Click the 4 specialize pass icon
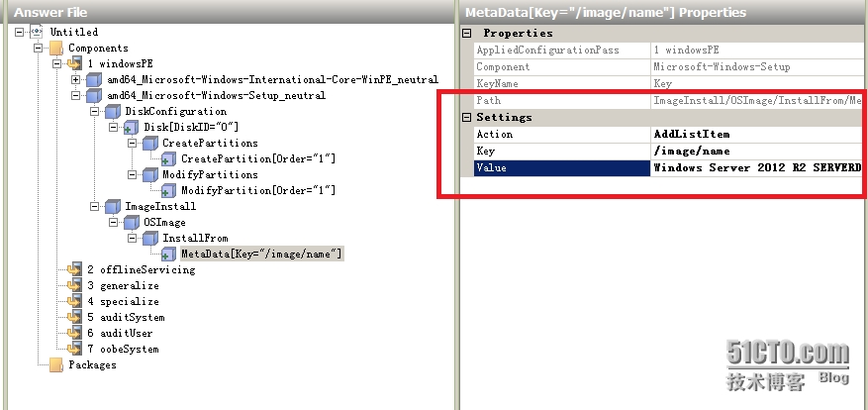This screenshot has height=410, width=868. (75, 301)
